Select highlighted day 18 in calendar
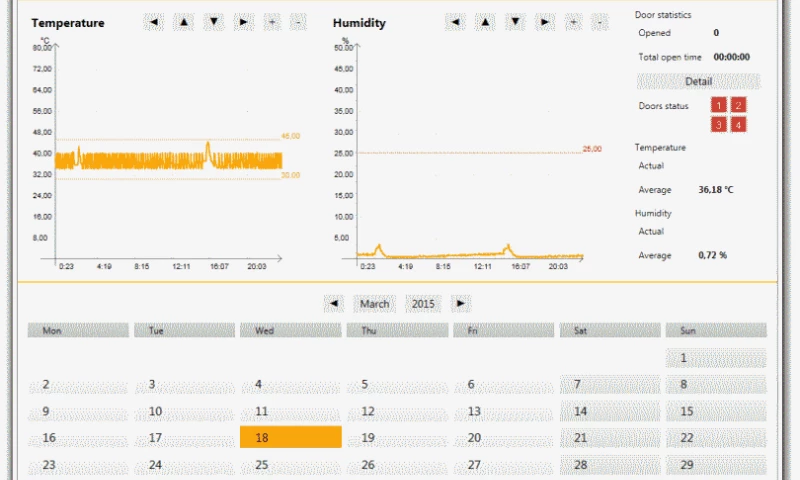The width and height of the screenshot is (800, 480). [290, 437]
